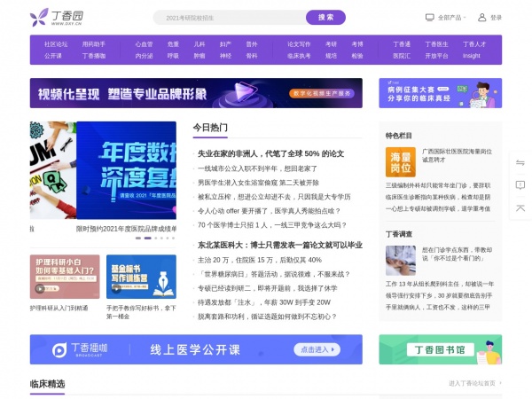
Task: Open 规培 in the nav bar
Action: (x=331, y=56)
